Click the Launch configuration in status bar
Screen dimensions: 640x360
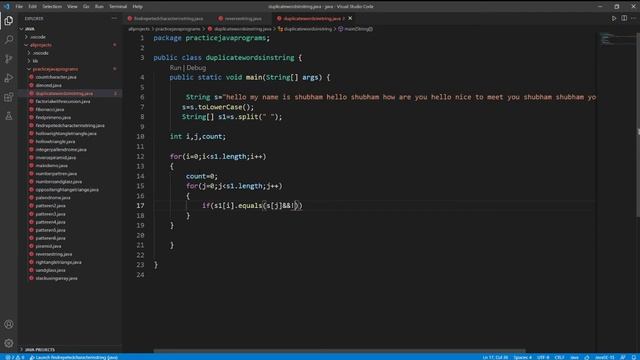pos(73,357)
